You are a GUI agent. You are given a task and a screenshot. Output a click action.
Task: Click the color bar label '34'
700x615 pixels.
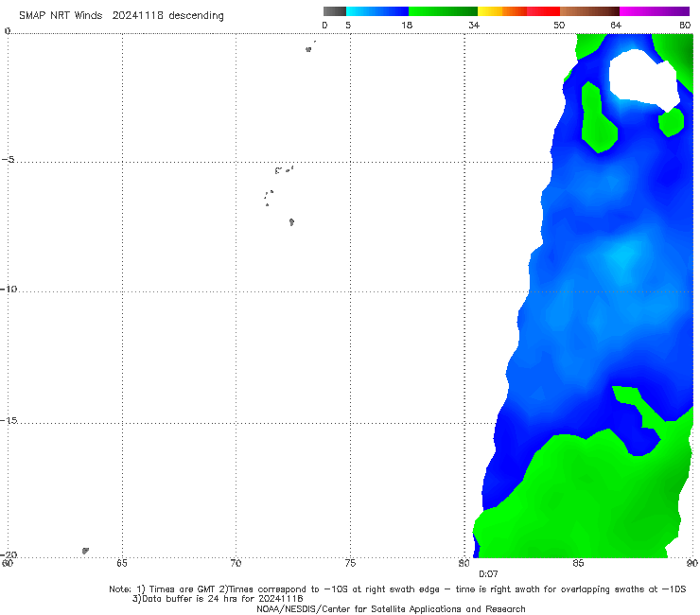[474, 25]
